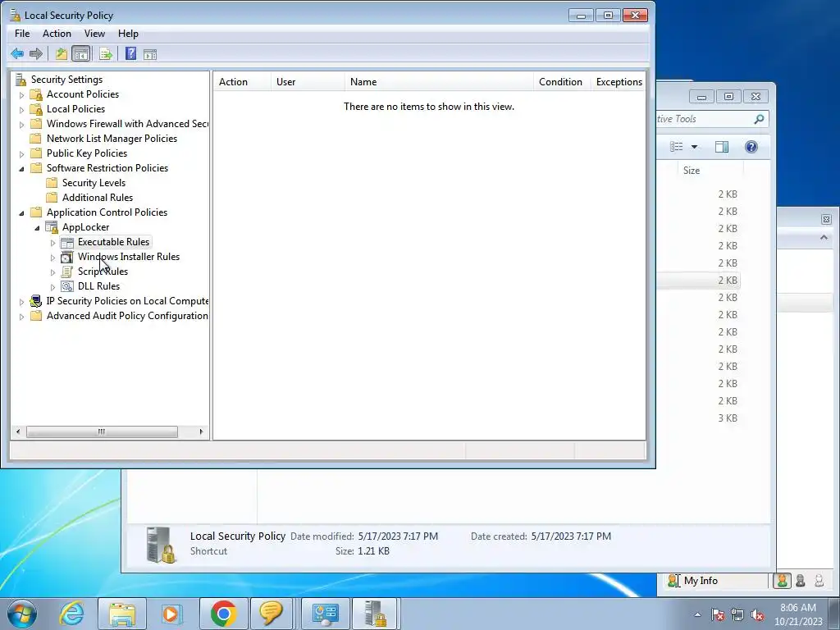Collapse the Software Restriction Policies node

coord(21,169)
